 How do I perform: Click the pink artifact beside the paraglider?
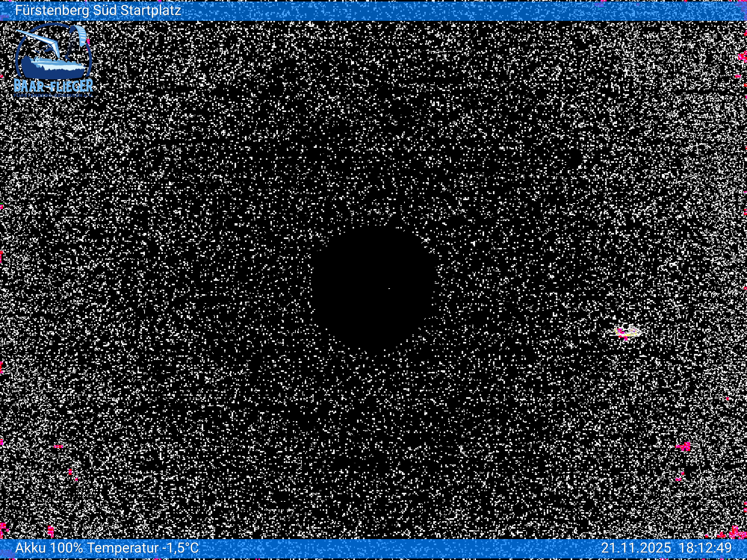(x=89, y=41)
